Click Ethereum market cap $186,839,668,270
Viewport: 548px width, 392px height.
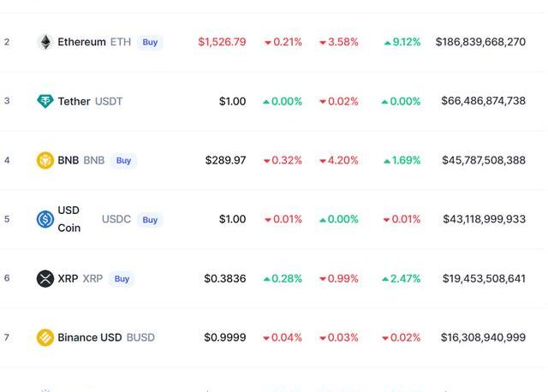[480, 42]
